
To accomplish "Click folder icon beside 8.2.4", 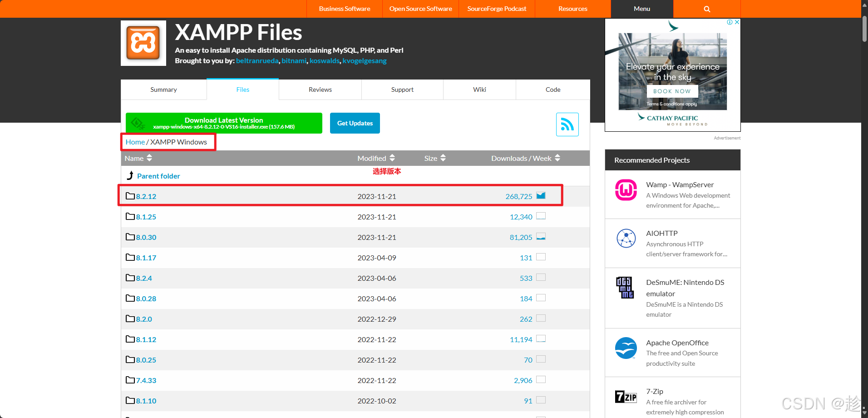I will point(130,278).
